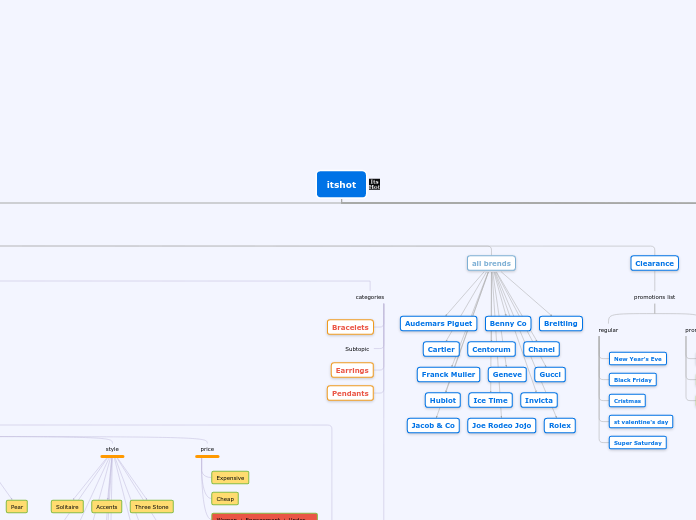Select the Geneve brand node

tap(507, 374)
